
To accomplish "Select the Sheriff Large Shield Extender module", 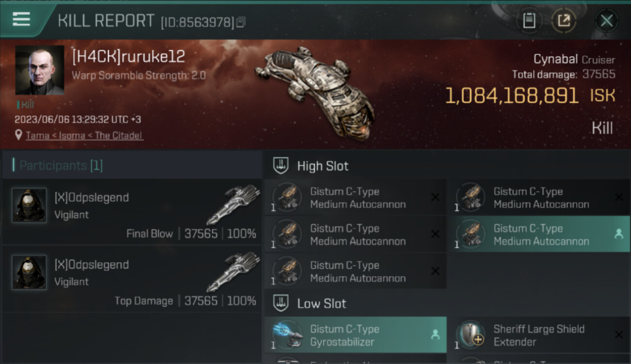I will click(x=538, y=335).
